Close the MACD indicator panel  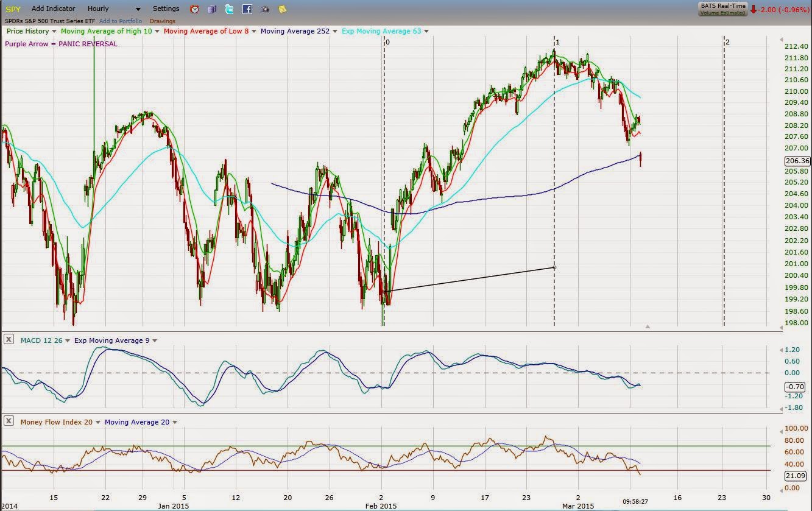[9, 340]
